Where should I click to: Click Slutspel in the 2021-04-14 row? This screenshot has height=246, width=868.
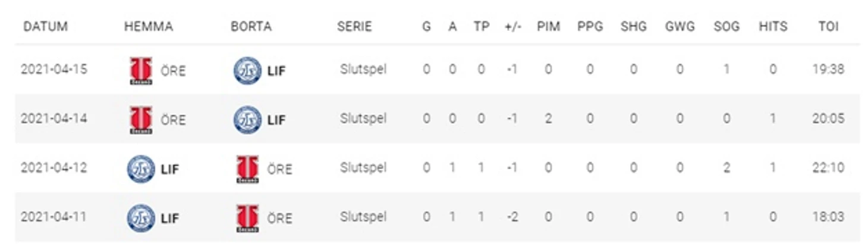point(363,119)
